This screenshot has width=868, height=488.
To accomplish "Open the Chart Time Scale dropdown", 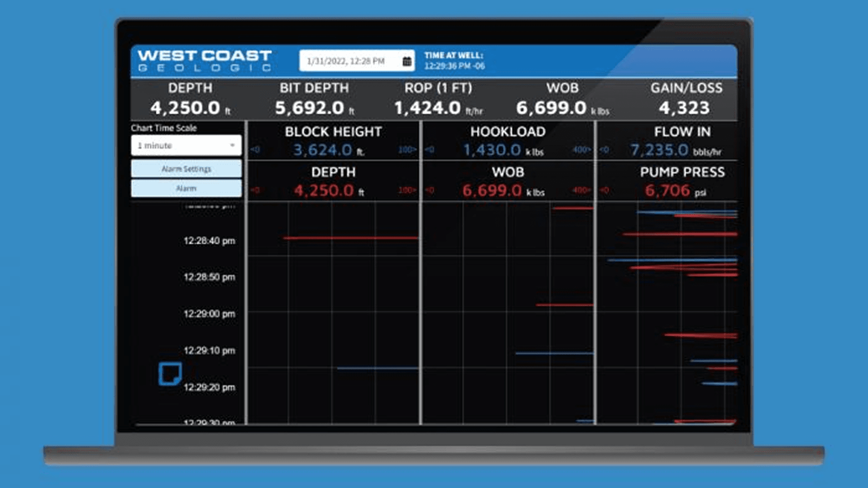I will point(186,145).
